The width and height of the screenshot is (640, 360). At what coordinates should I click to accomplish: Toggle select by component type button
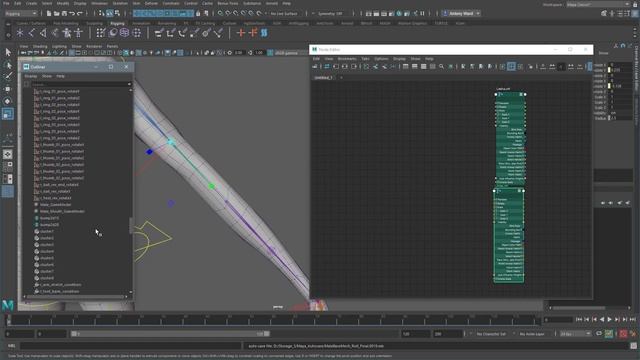[117, 13]
